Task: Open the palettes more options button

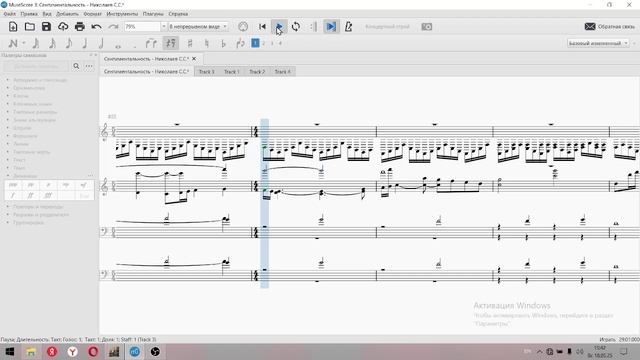Action: (89, 66)
